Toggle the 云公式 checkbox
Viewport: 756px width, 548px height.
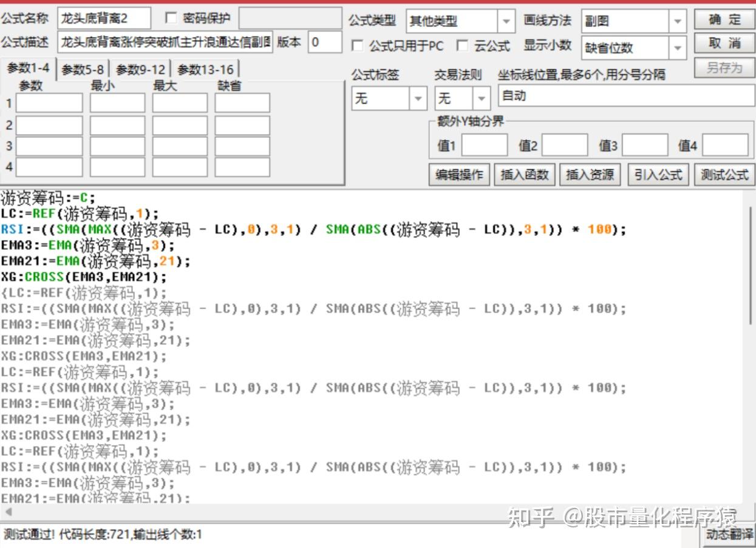click(463, 46)
